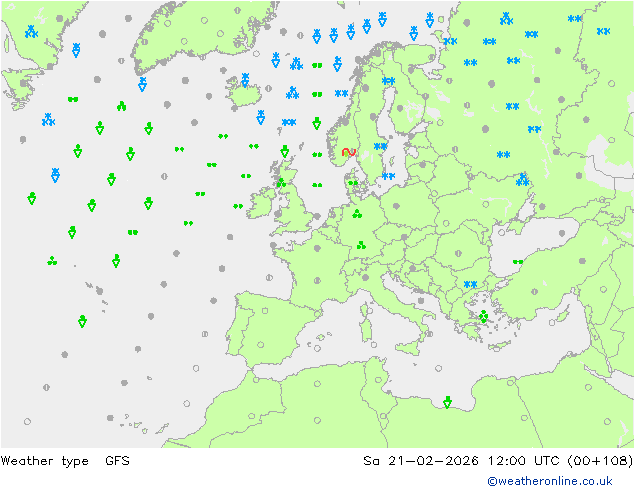Image resolution: width=634 pixels, height=490 pixels.
Task: Select the green drizzle symbol over Denmark
Action: click(x=353, y=183)
